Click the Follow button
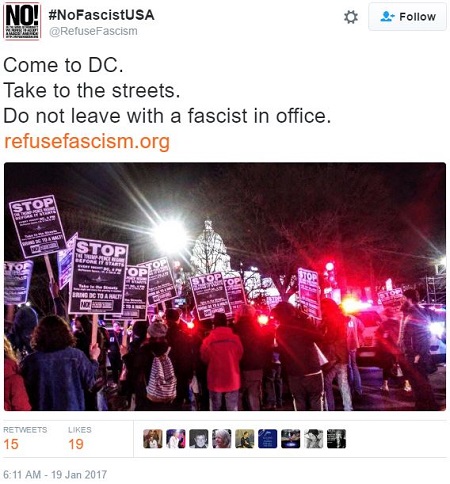This screenshot has width=450, height=484. pyautogui.click(x=407, y=16)
